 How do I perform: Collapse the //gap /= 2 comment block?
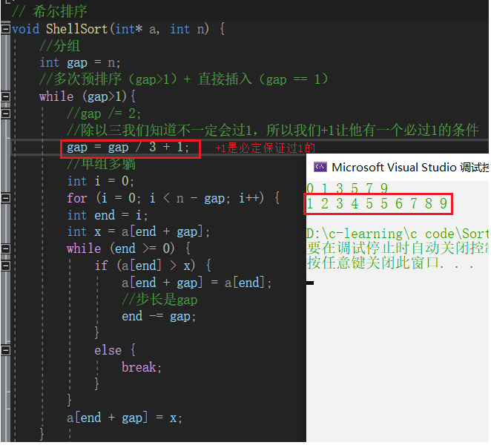click(6, 113)
